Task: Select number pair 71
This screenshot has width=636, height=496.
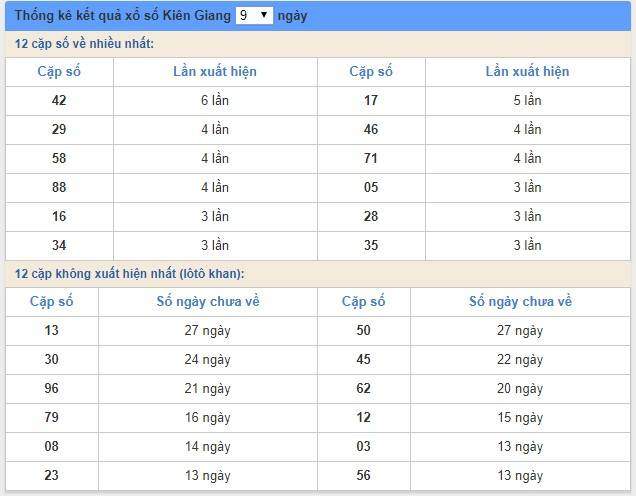Action: 371,158
